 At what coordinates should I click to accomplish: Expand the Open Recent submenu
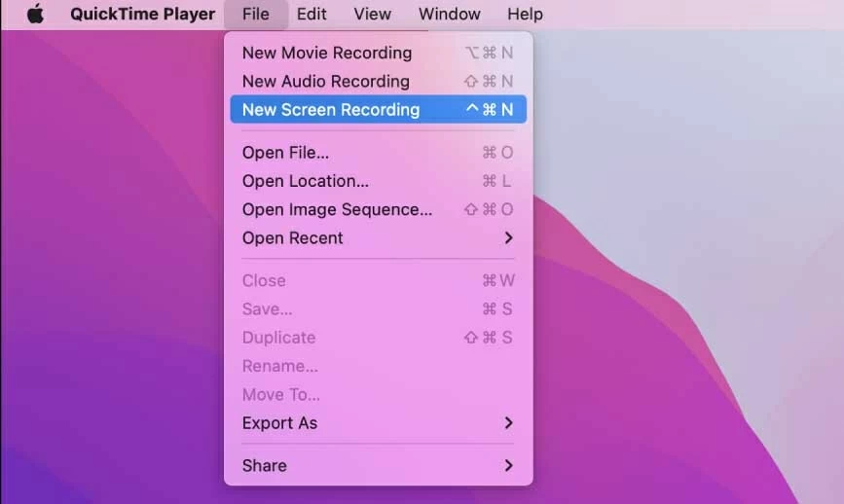[379, 238]
